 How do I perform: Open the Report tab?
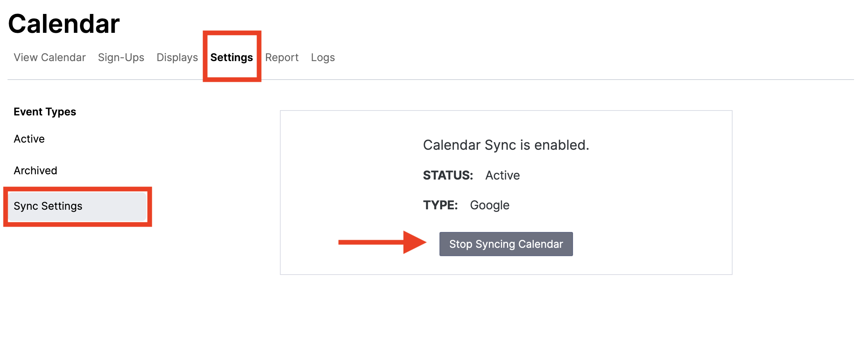coord(281,57)
